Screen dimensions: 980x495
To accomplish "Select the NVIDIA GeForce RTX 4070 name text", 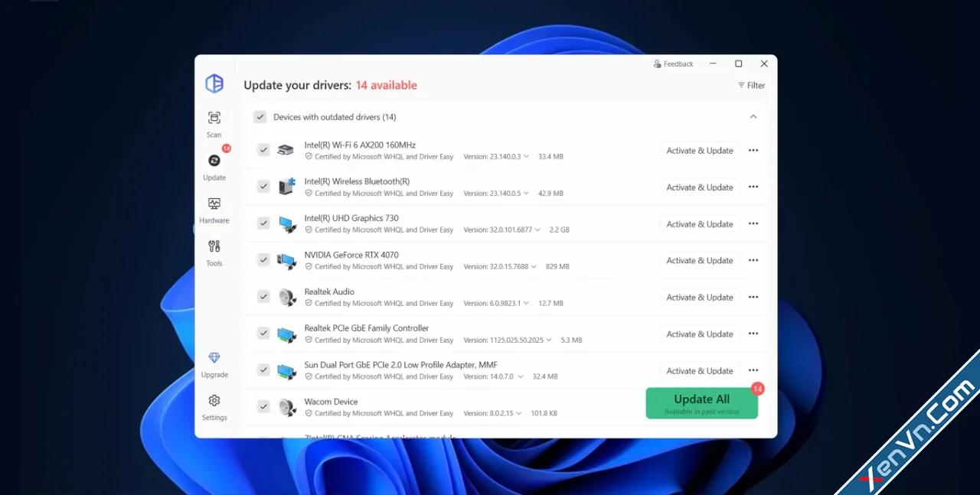I will click(351, 255).
